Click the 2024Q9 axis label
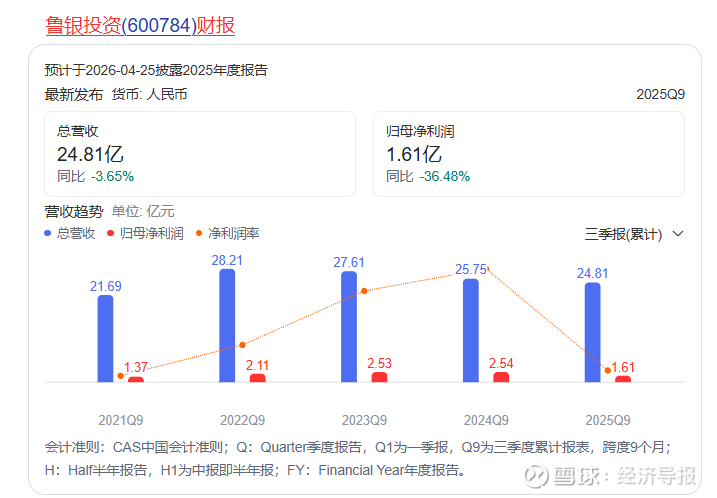Viewport: 717px width, 498px height. (486, 420)
